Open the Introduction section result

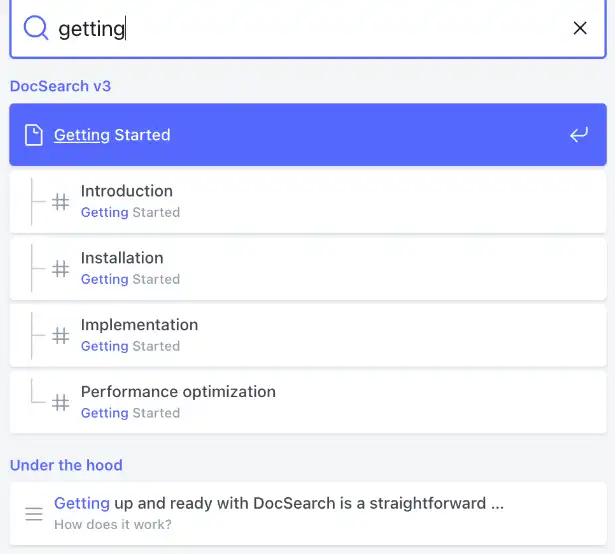[308, 202]
